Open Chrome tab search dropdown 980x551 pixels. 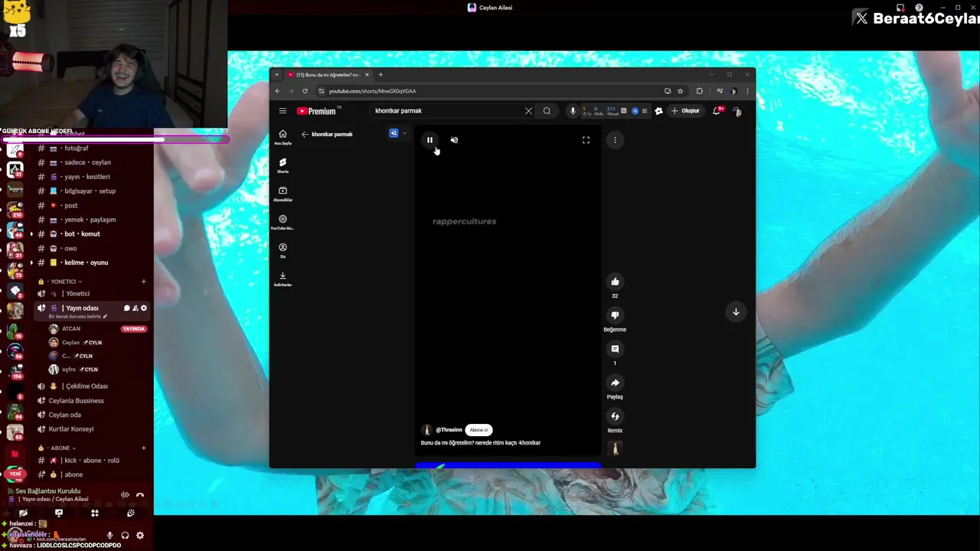(x=276, y=74)
